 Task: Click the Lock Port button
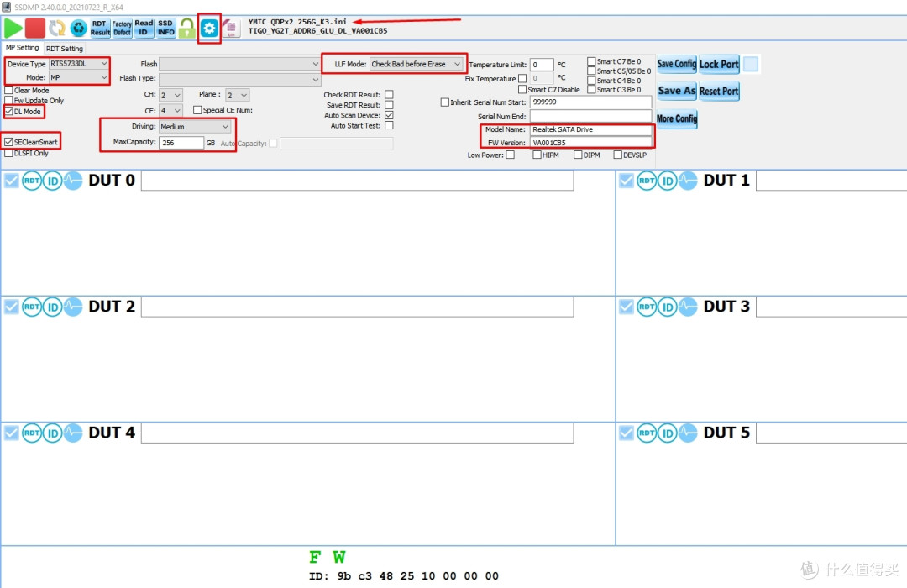click(x=719, y=64)
